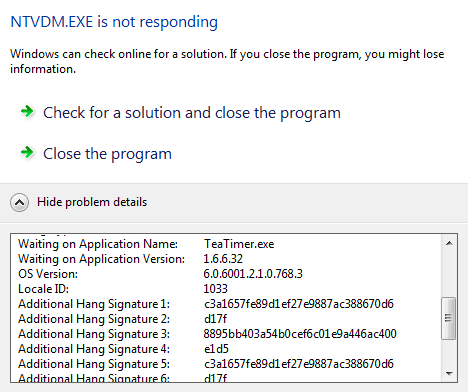Screen dimensions: 468x392
Task: Click the details scrollbar down arrow
Action: click(449, 374)
